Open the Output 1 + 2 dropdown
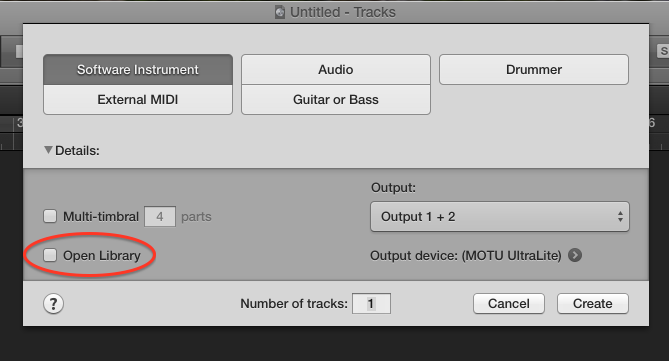This screenshot has height=361, width=669. point(500,217)
